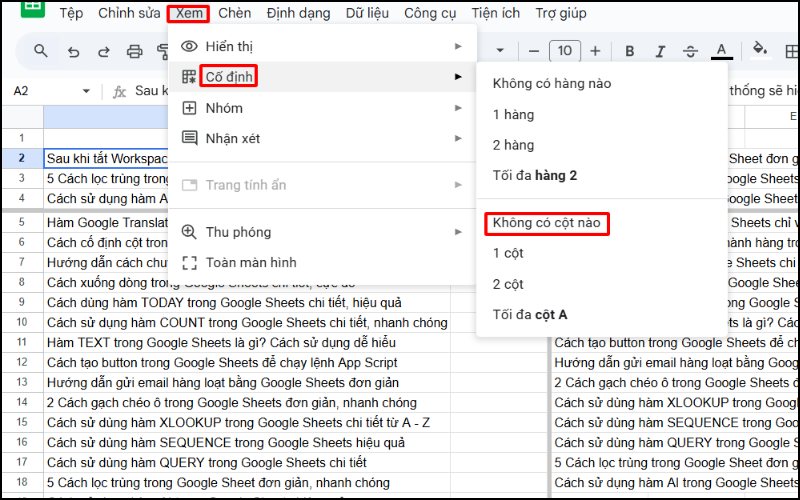Choose Tối đa hàng 2
This screenshot has width=800, height=500.
(x=602, y=176)
